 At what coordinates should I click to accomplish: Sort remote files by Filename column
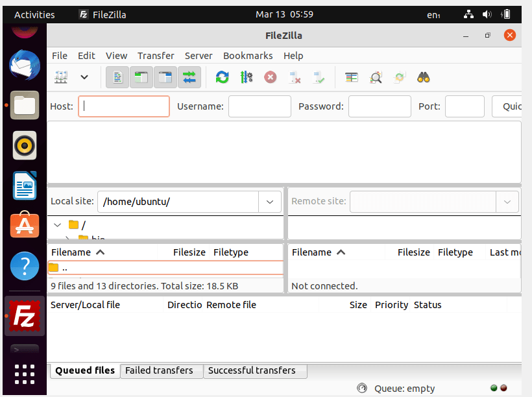pyautogui.click(x=337, y=252)
